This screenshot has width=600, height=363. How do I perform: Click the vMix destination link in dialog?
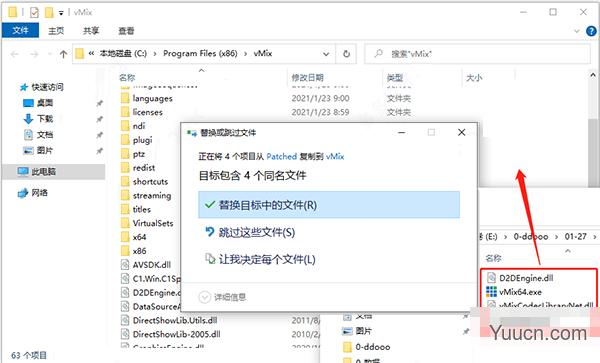(335, 156)
